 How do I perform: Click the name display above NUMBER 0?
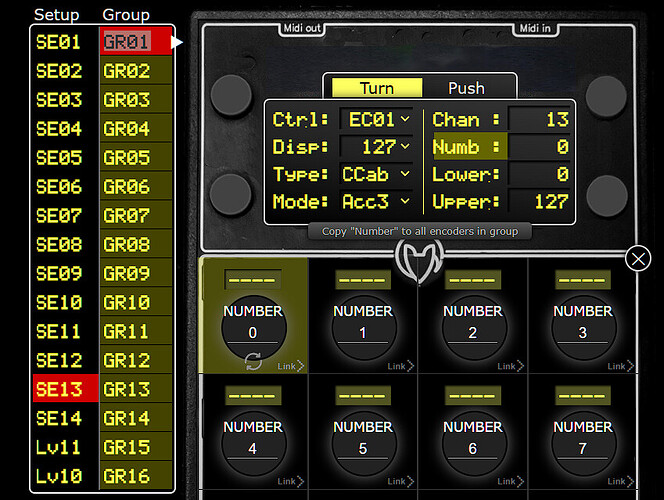point(253,279)
